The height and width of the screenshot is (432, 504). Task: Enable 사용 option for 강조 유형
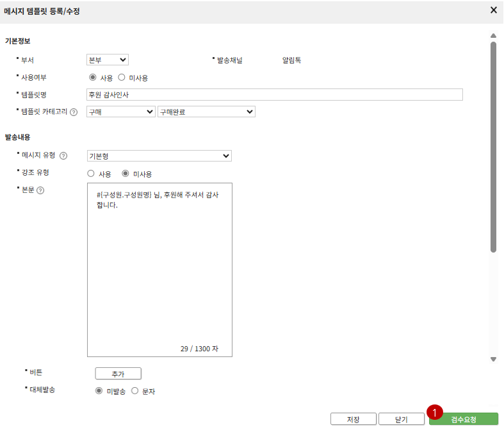pos(91,174)
